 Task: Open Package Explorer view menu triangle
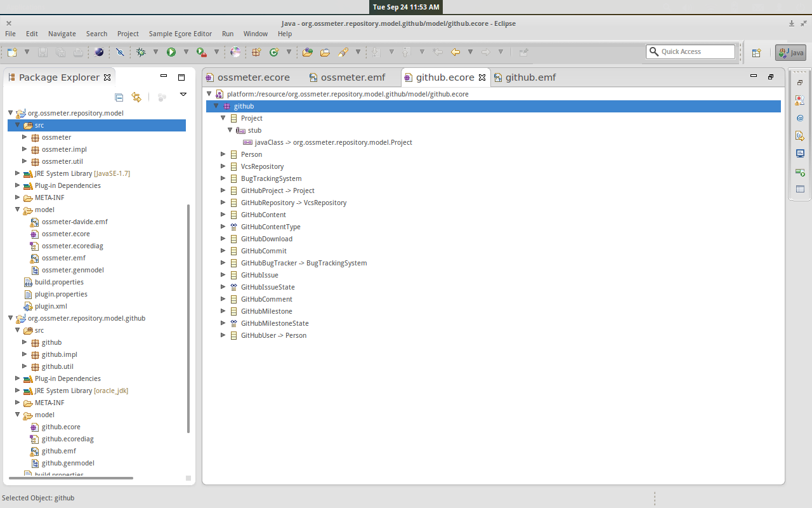183,95
